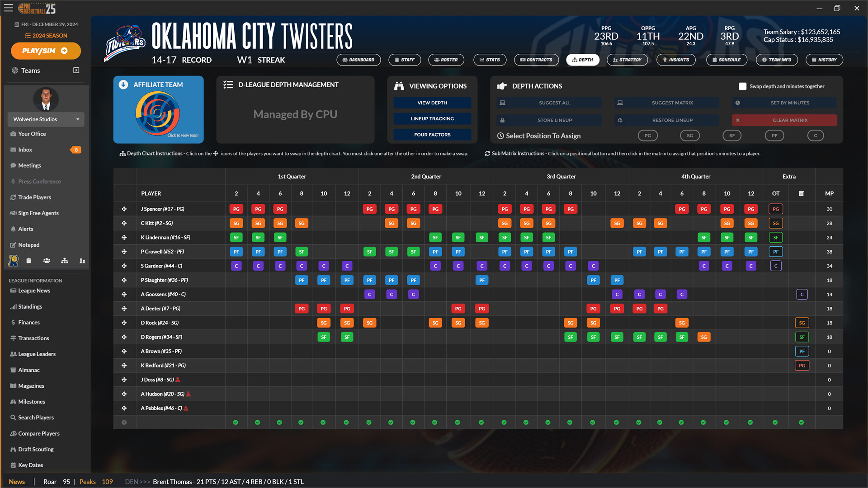This screenshot has height=488, width=868.
Task: Enable Swap depth and minutes together
Action: [x=743, y=86]
